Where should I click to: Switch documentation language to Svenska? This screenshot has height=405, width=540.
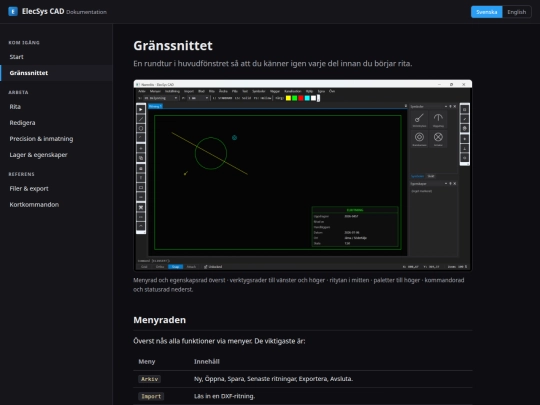tap(486, 12)
